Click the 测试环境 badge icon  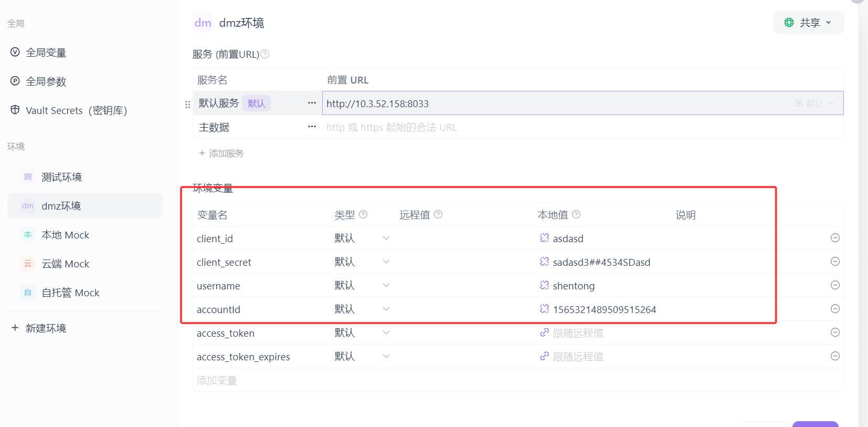(x=28, y=177)
